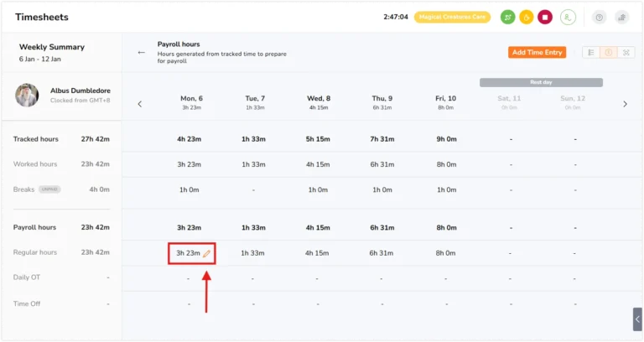
Task: Click the Wed, 8 regular hours cell
Action: pos(317,253)
